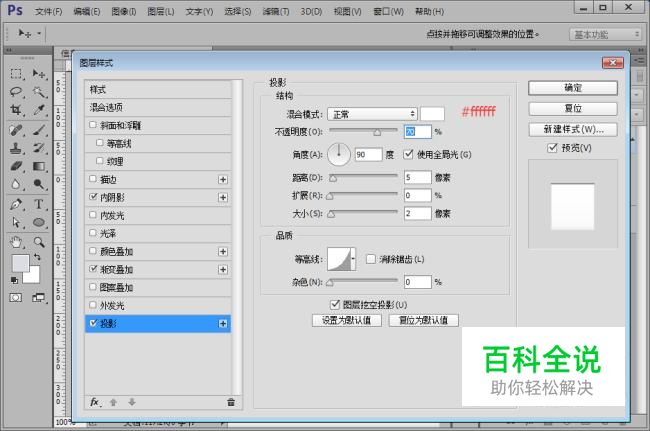Image resolution: width=650 pixels, height=431 pixels.
Task: Open the 编辑 menu
Action: pos(87,12)
